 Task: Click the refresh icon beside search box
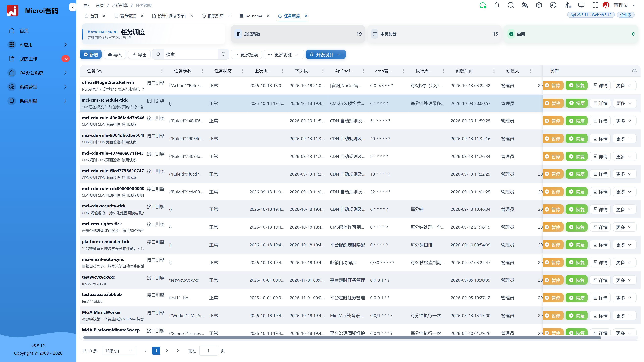tap(158, 54)
